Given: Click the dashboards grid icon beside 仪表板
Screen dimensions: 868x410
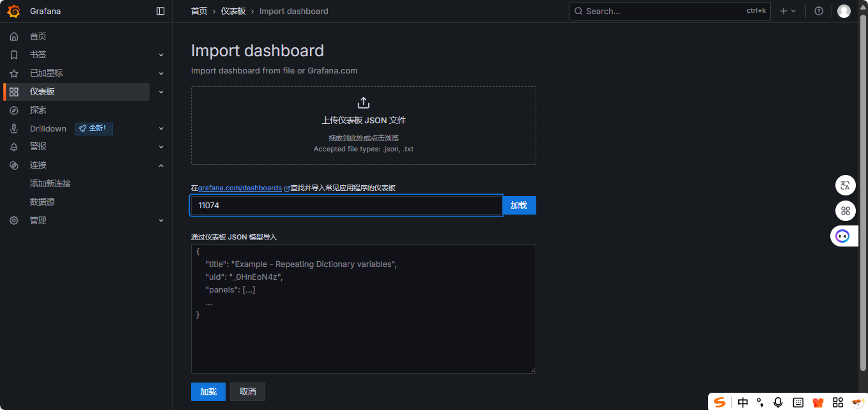Looking at the screenshot, I should click(14, 92).
